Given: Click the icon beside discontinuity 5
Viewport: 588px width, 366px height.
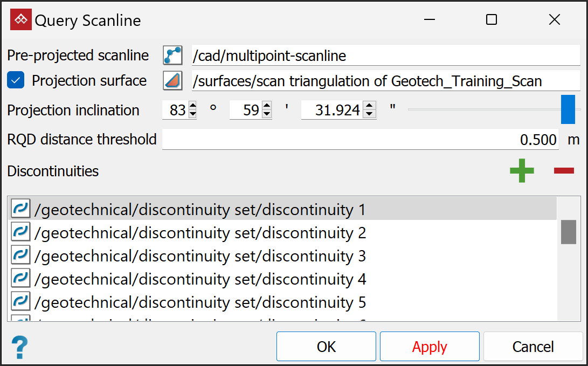Looking at the screenshot, I should click(20, 302).
